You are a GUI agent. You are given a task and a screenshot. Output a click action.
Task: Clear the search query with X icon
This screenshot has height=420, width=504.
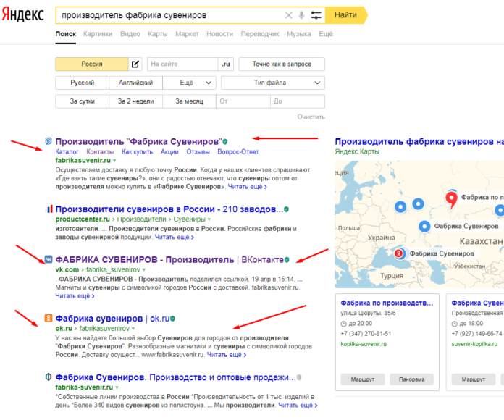289,15
